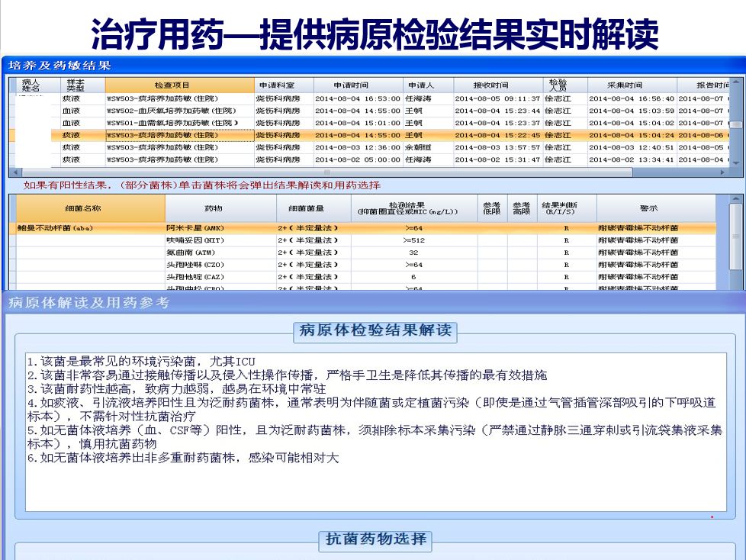Click the receive time 2014-08-03 13:57:57
The image size is (746, 560).
point(497,147)
